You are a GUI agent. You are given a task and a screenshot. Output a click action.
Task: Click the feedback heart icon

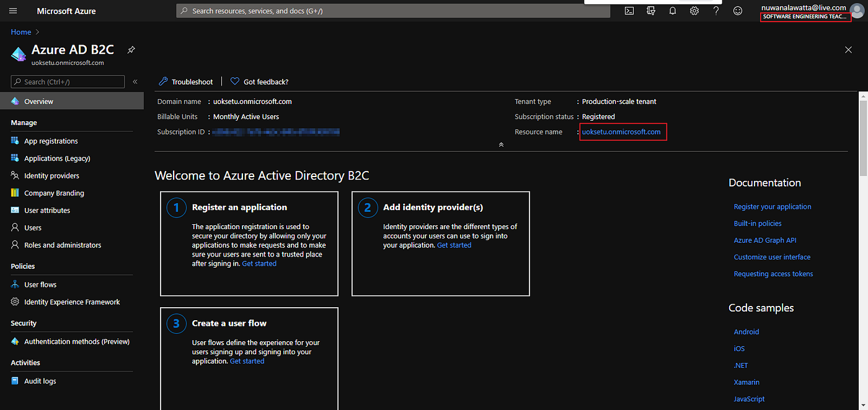[x=235, y=82]
